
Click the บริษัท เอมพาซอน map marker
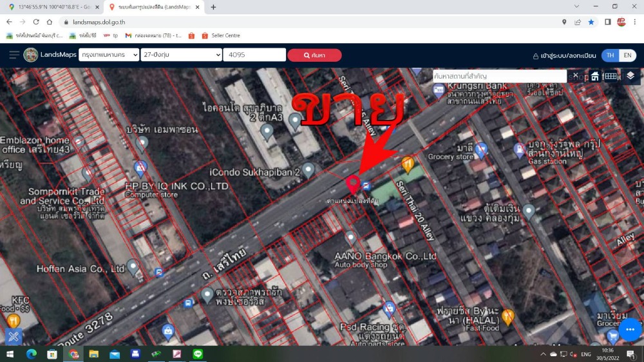142,144
